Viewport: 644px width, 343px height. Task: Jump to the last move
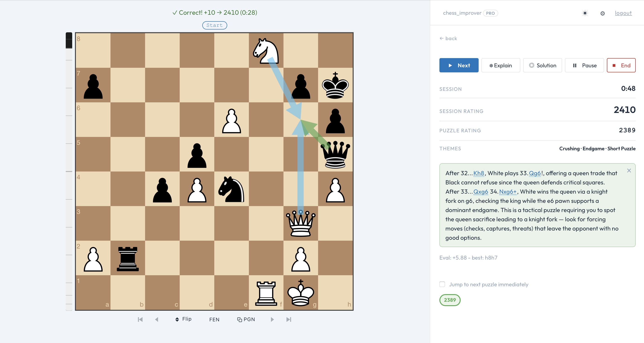289,319
